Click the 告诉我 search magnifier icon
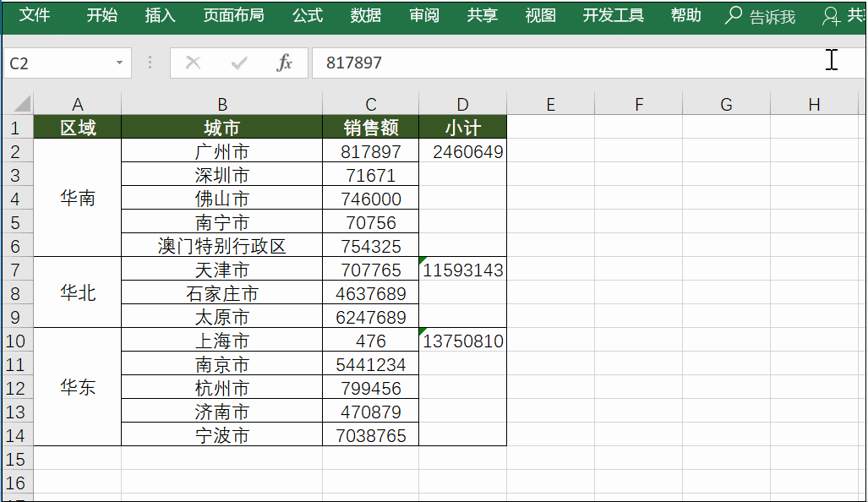868x502 pixels. coord(734,15)
